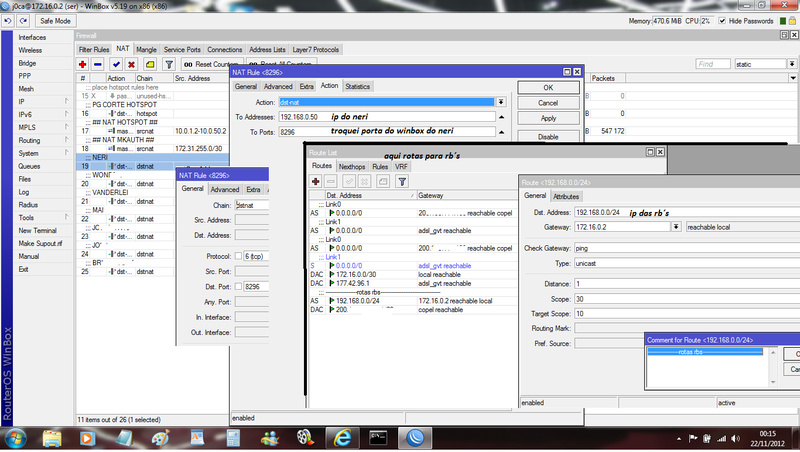Open Windows Explorer from the taskbar
This screenshot has height=452, width=800.
(52, 438)
